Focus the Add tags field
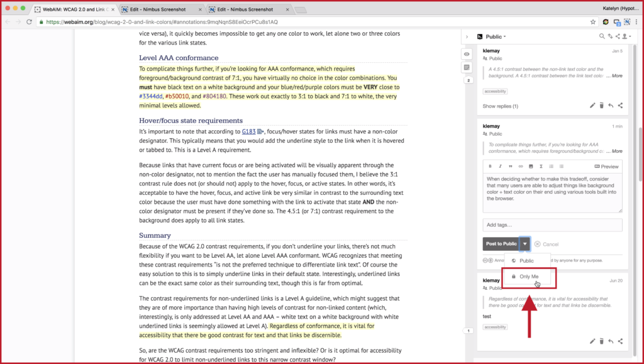 552,225
